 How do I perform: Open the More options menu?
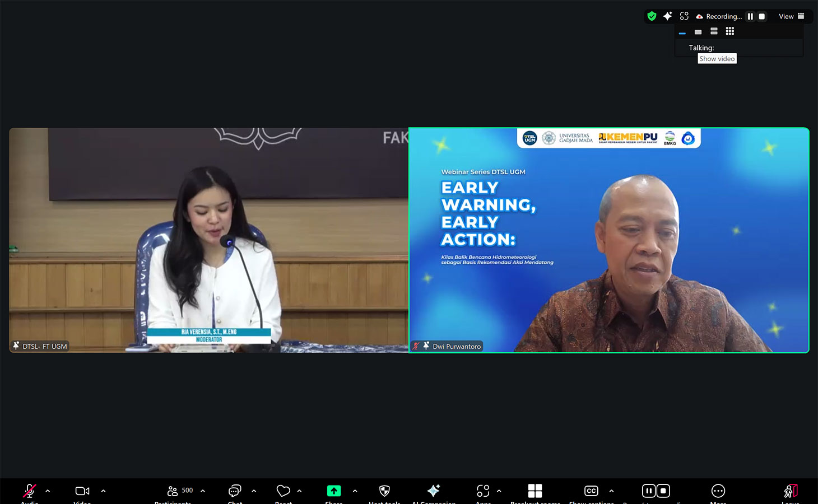coord(718,491)
